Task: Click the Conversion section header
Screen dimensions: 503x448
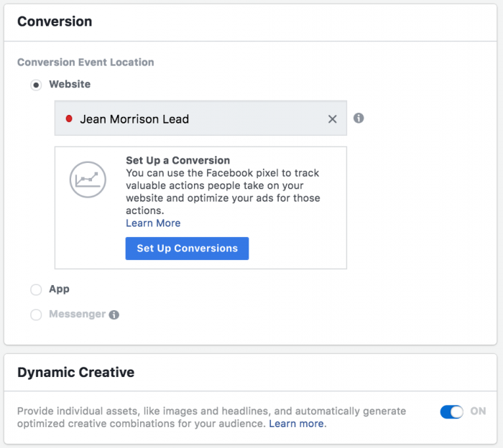Action: [55, 22]
